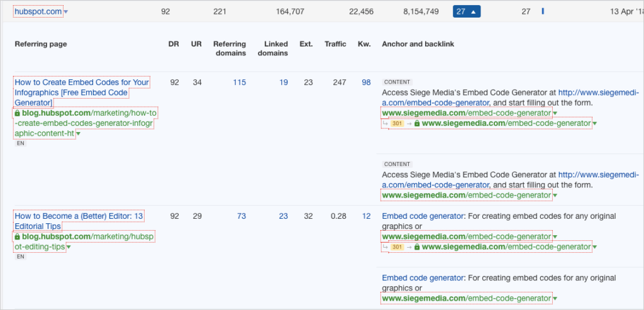Screen dimensions: 644x310
Task: Open the 115 referring domains value
Action: pyautogui.click(x=240, y=82)
